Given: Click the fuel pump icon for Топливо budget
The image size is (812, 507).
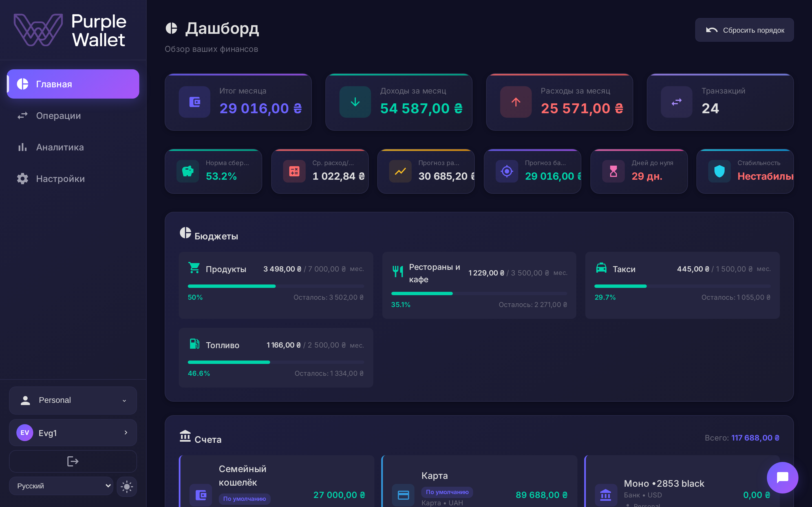Looking at the screenshot, I should tap(194, 344).
